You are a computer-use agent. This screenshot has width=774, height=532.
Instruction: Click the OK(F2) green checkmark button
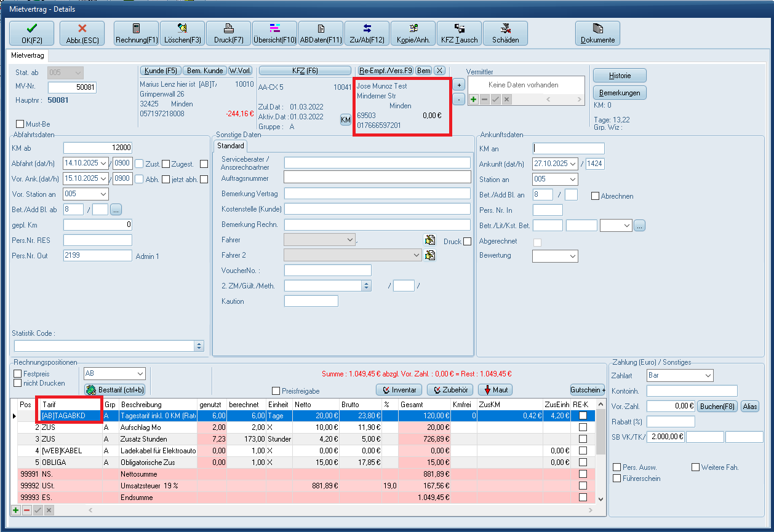click(x=31, y=33)
